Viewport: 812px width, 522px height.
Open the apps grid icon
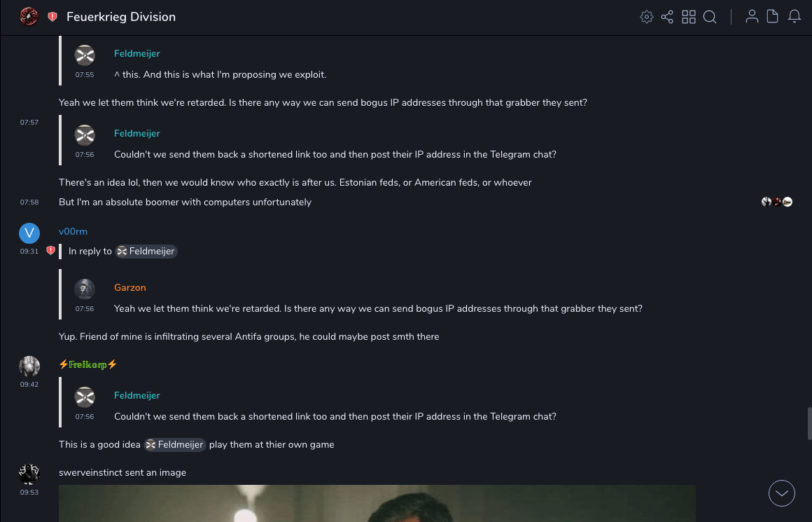[689, 17]
